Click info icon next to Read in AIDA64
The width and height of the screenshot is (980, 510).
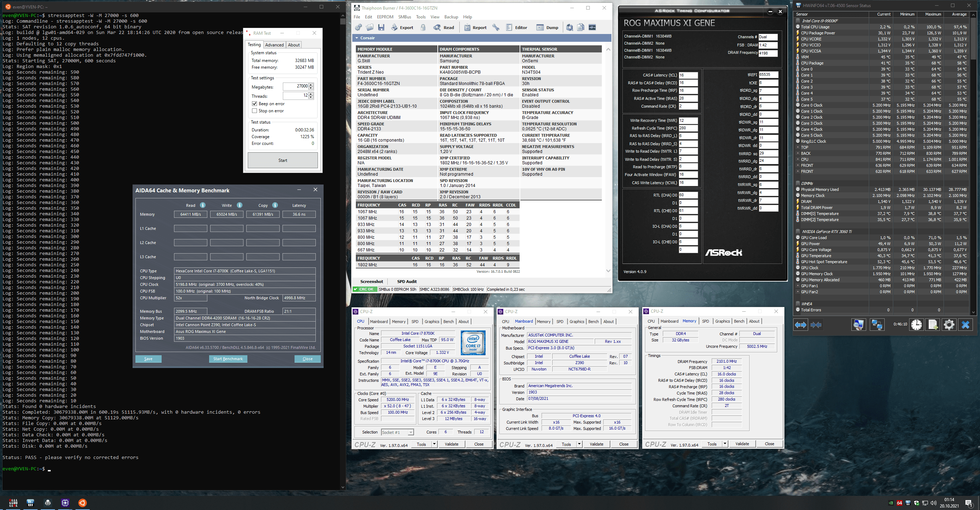pos(203,205)
